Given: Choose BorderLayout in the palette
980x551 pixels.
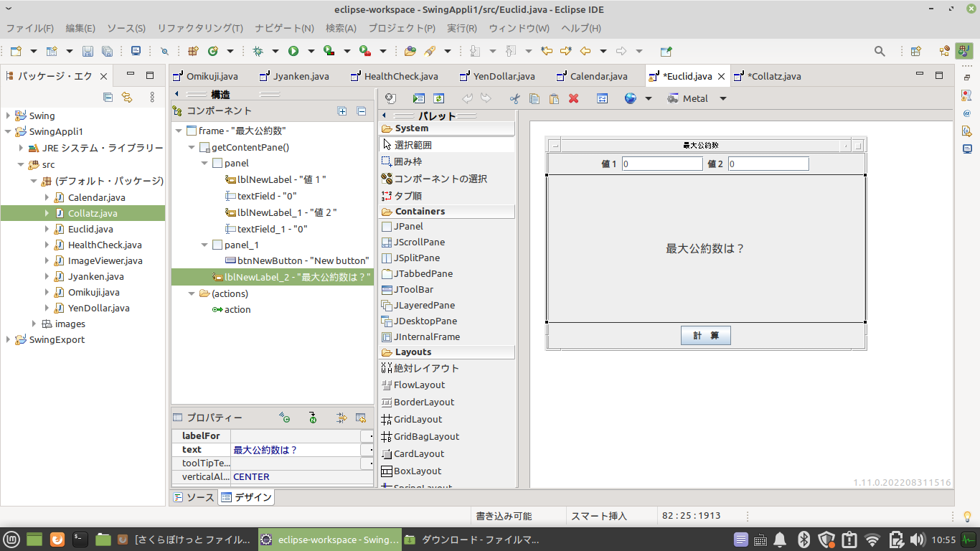Looking at the screenshot, I should tap(446, 402).
